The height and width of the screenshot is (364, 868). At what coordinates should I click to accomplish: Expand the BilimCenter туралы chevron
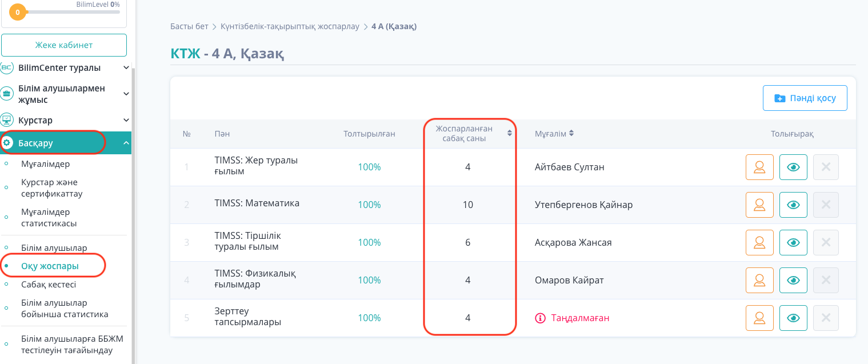[126, 67]
